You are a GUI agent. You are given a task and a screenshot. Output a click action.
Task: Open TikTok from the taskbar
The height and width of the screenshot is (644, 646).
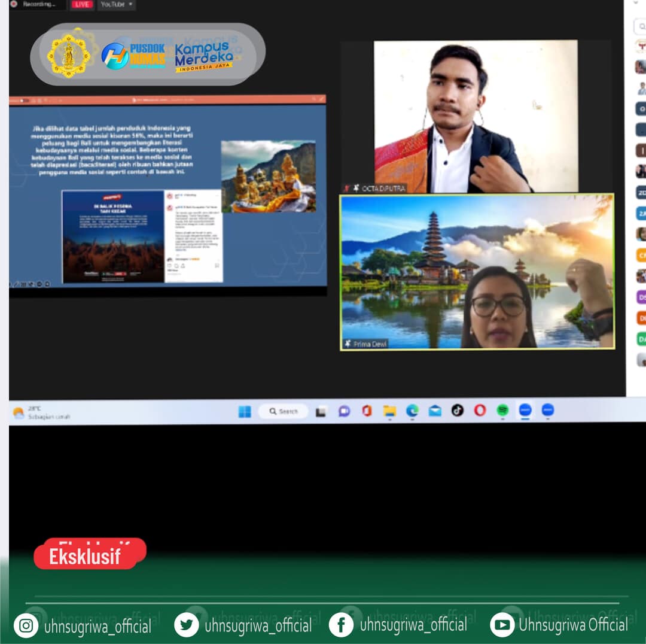coord(458,411)
